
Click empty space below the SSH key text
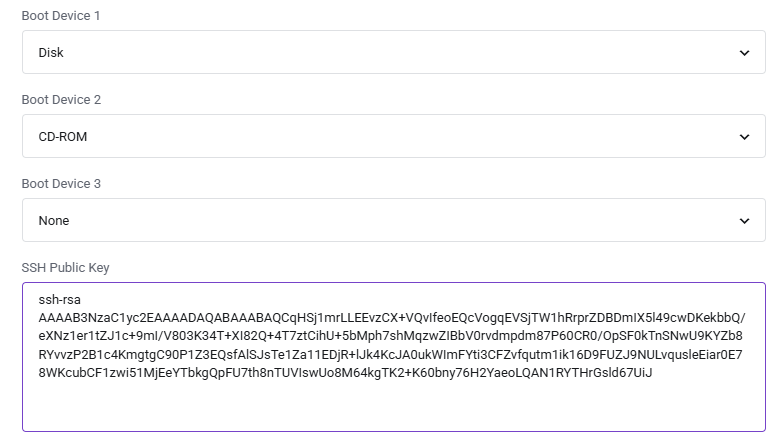pos(393,406)
